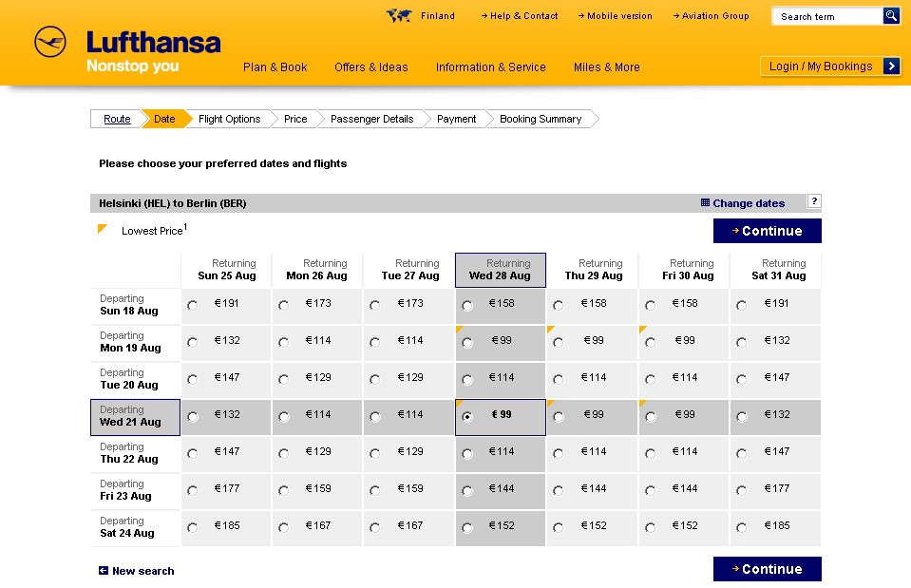This screenshot has height=588, width=911.
Task: Click the calendar icon beside Change dates
Action: [x=705, y=202]
